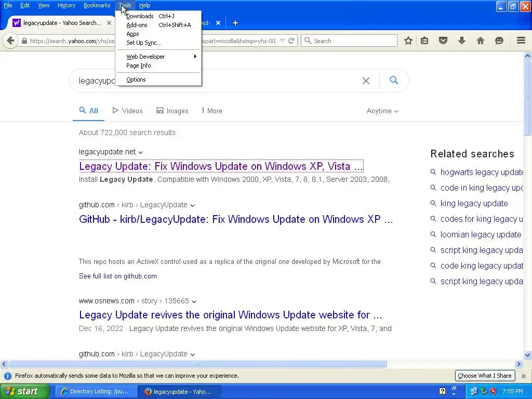The height and width of the screenshot is (399, 532).
Task: Open Web Developer submenu
Action: pyautogui.click(x=158, y=57)
